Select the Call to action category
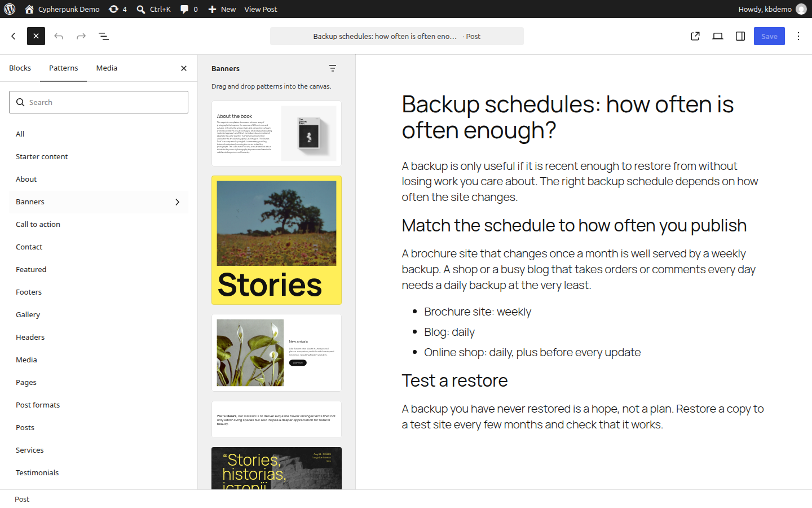Image resolution: width=812 pixels, height=508 pixels. [x=99, y=224]
